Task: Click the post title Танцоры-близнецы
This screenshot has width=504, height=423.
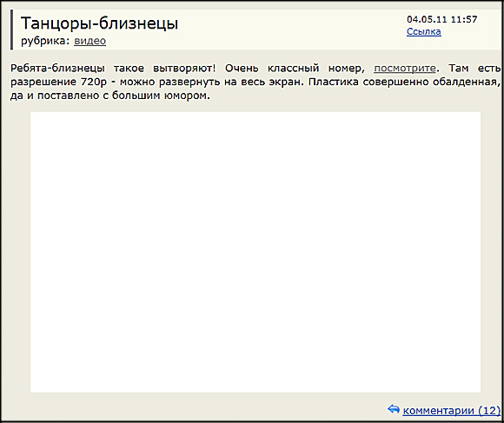Action: 99,23
